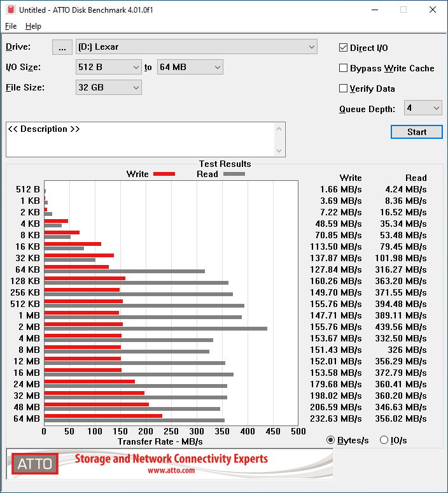The width and height of the screenshot is (448, 493).
Task: Click into the Description text field
Action: click(140, 139)
